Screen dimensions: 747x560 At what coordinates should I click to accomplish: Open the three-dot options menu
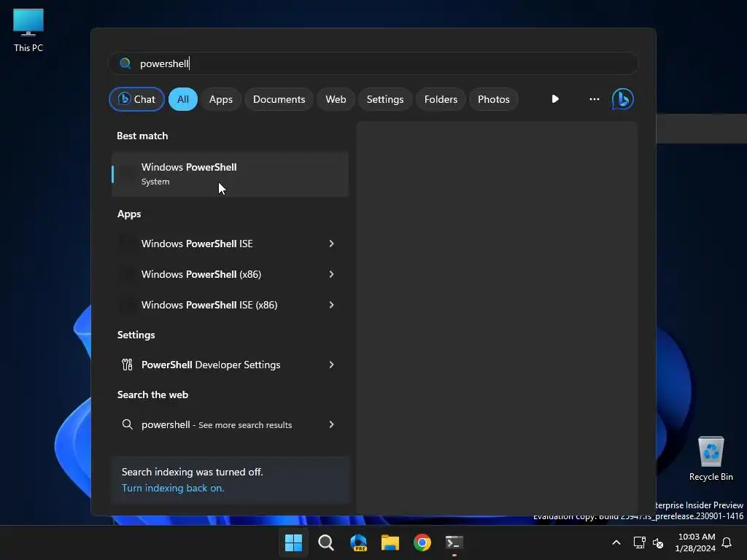(x=594, y=99)
